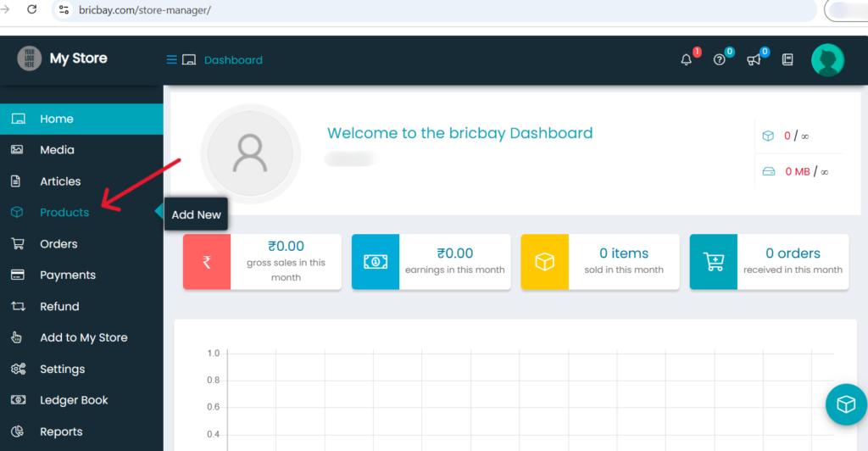
Task: Click the help question mark icon
Action: coord(720,60)
